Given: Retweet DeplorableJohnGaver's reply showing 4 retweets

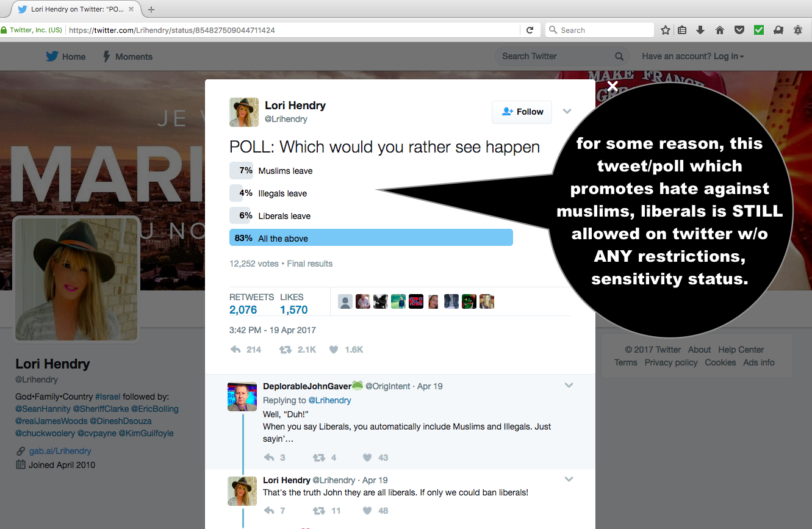Looking at the screenshot, I should pos(318,458).
